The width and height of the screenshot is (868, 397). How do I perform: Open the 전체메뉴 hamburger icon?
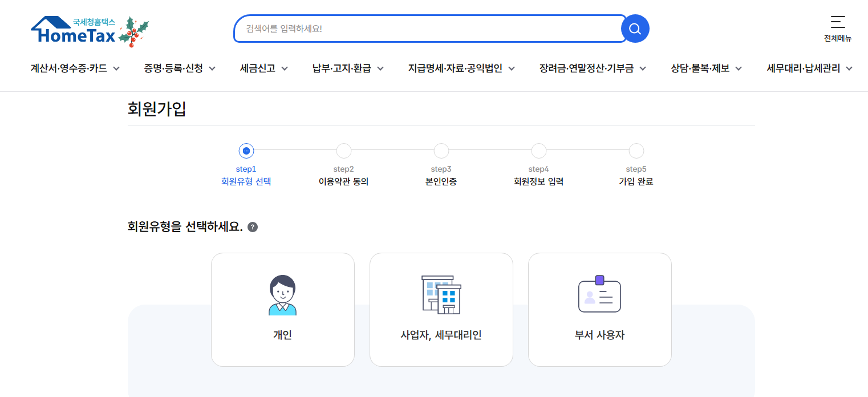coord(838,22)
